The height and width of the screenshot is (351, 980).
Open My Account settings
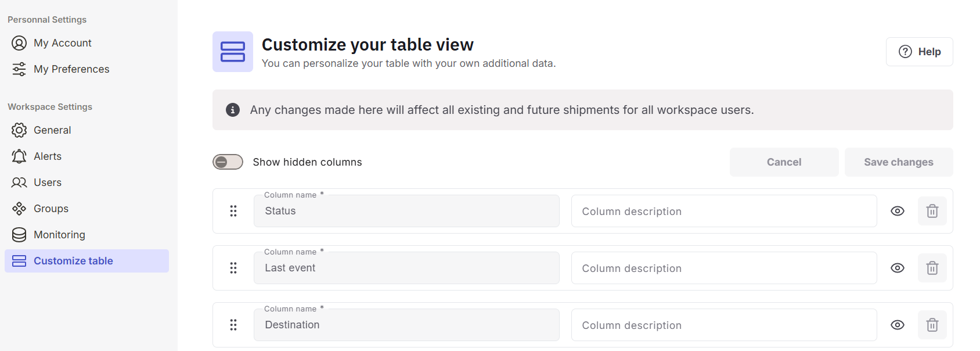pos(62,43)
